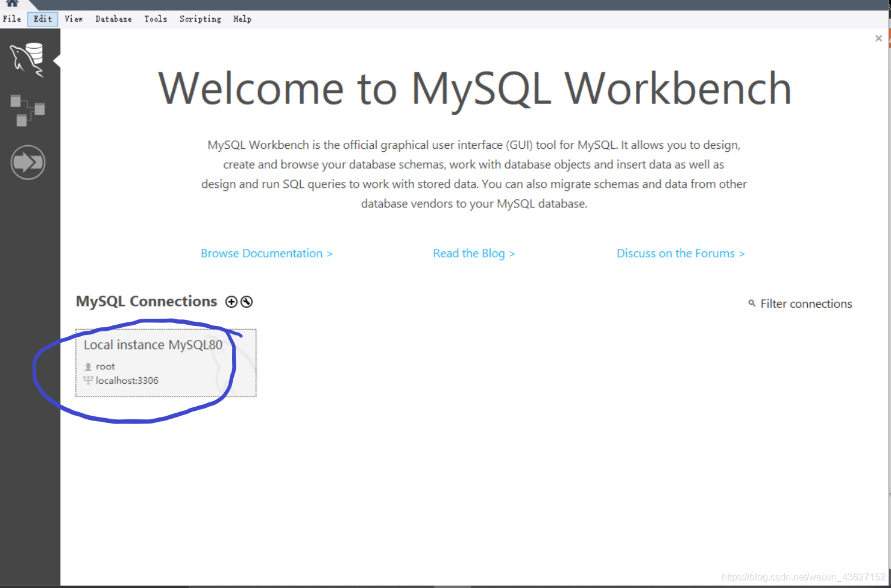The height and width of the screenshot is (588, 891).
Task: Open the Models sidebar view
Action: click(x=27, y=110)
